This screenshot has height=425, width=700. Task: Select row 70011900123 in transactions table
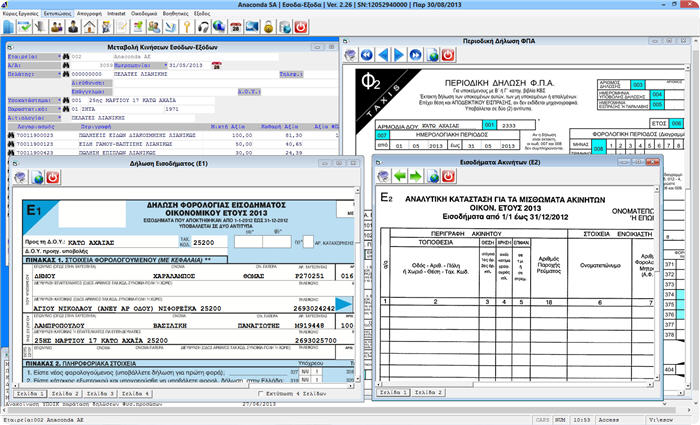[173, 144]
